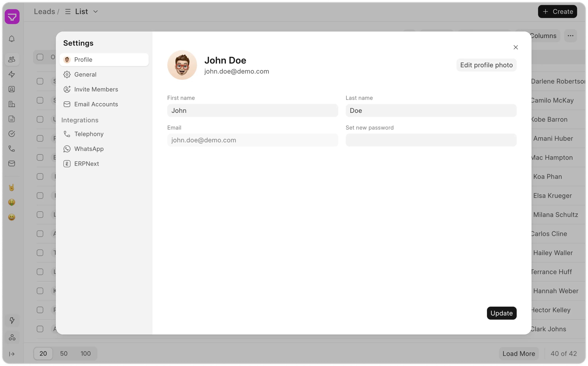The image size is (588, 366).
Task: Open Tasks via the circle-check icon
Action: pyautogui.click(x=12, y=134)
